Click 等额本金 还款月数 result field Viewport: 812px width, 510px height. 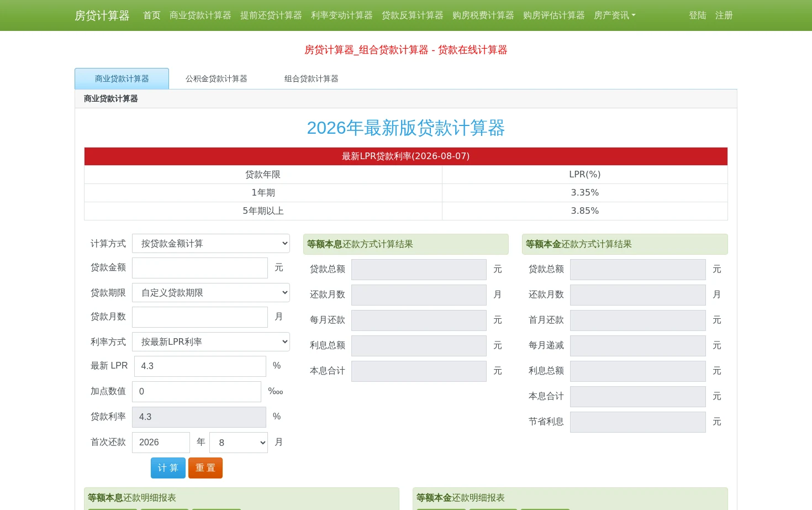tap(638, 295)
